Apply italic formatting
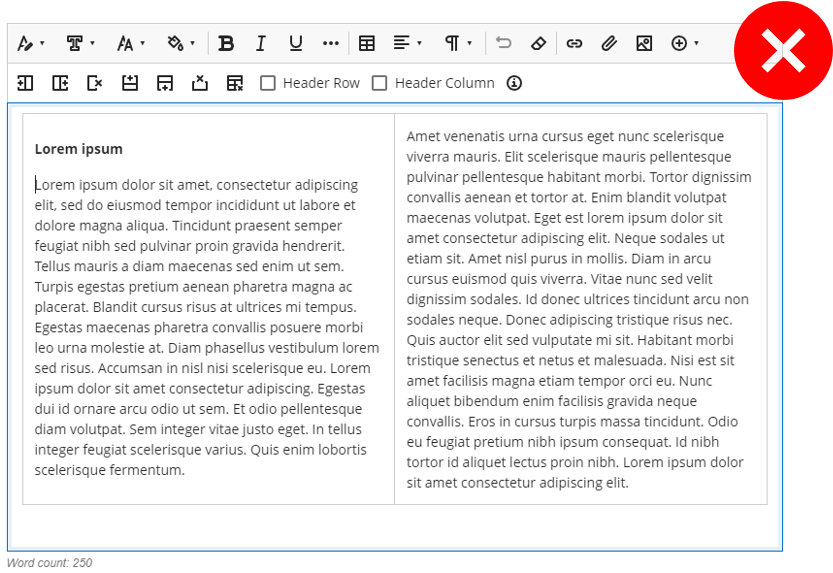Image resolution: width=833 pixels, height=573 pixels. pyautogui.click(x=260, y=44)
